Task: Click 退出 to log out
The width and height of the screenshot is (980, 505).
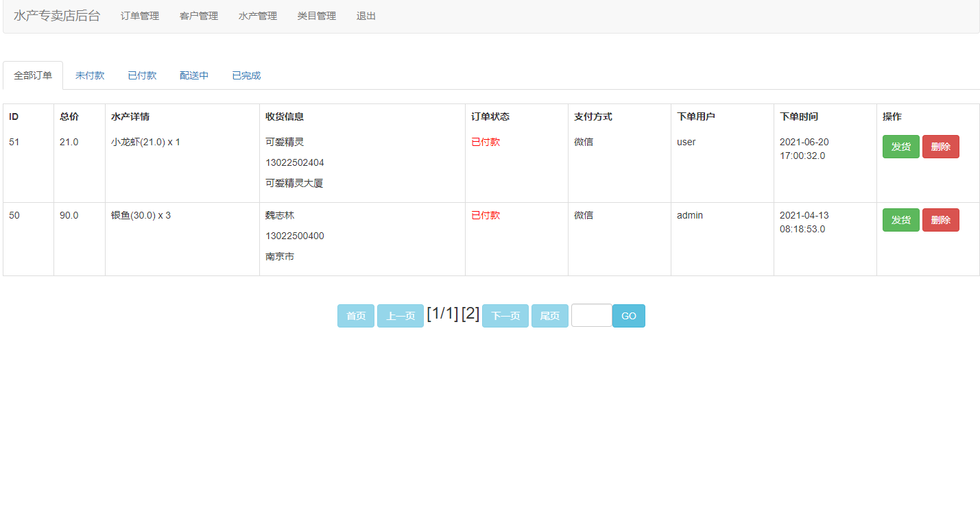Action: click(x=365, y=16)
